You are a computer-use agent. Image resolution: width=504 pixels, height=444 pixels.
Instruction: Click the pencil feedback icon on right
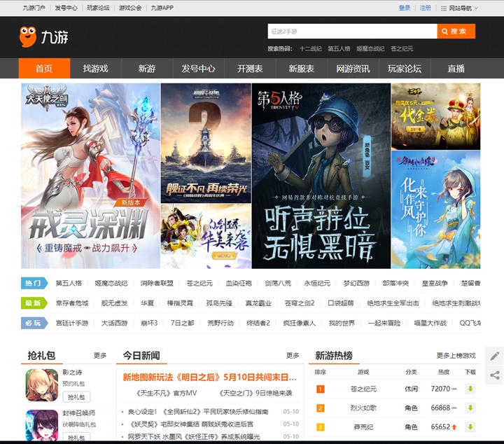[x=495, y=356]
